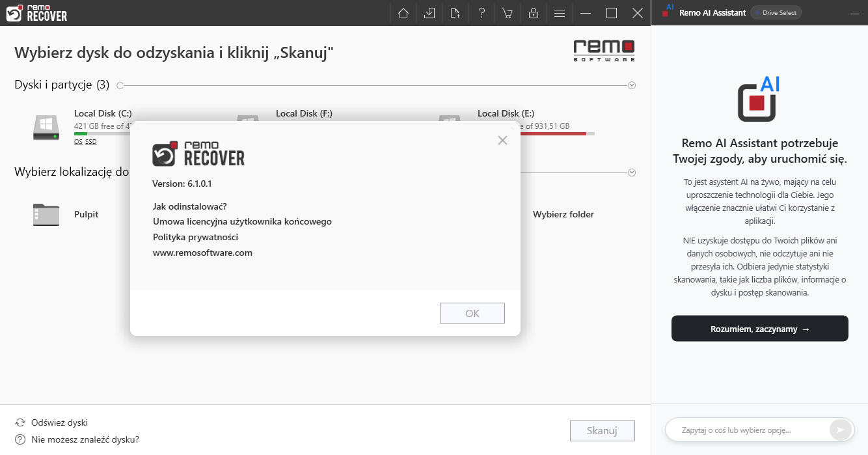868x455 pixels.
Task: Click the Remo Recover logo in About dialog
Action: point(198,154)
